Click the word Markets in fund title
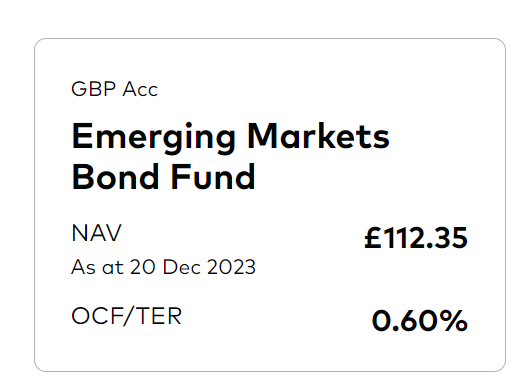Image resolution: width=526 pixels, height=390 pixels. click(x=318, y=135)
